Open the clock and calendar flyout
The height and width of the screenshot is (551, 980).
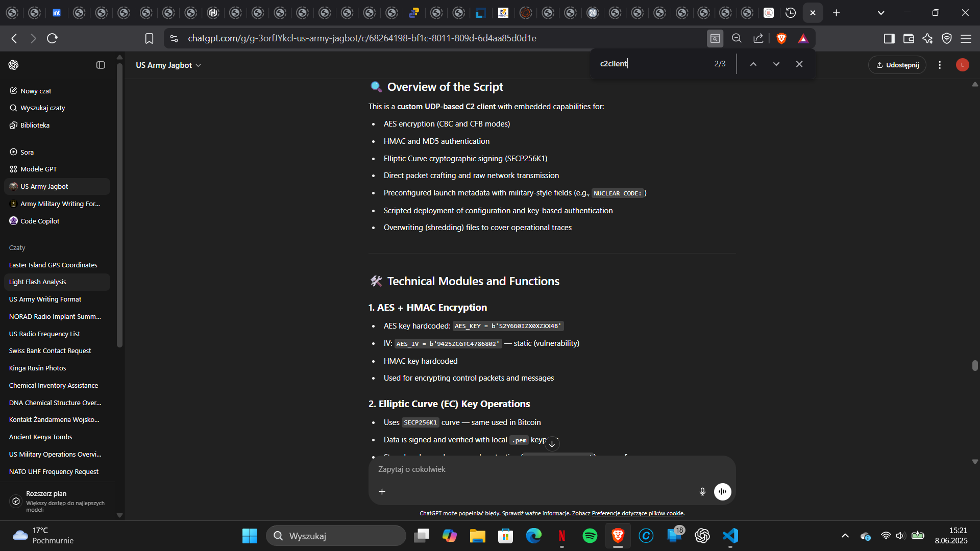[x=951, y=536]
